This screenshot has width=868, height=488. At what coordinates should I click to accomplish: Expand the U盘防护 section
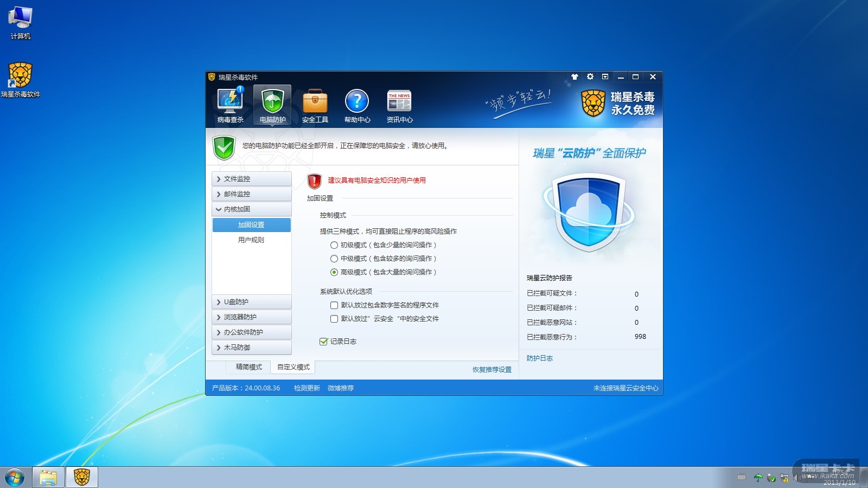click(252, 302)
